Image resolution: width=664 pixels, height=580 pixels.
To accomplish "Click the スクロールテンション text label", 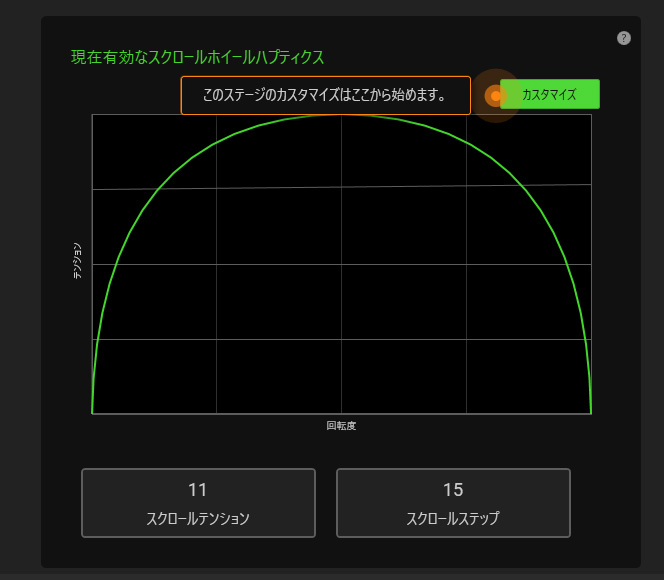I will tap(197, 519).
